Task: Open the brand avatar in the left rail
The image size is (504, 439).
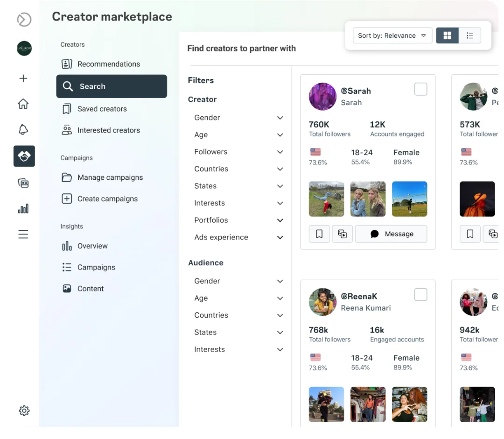Action: click(24, 48)
